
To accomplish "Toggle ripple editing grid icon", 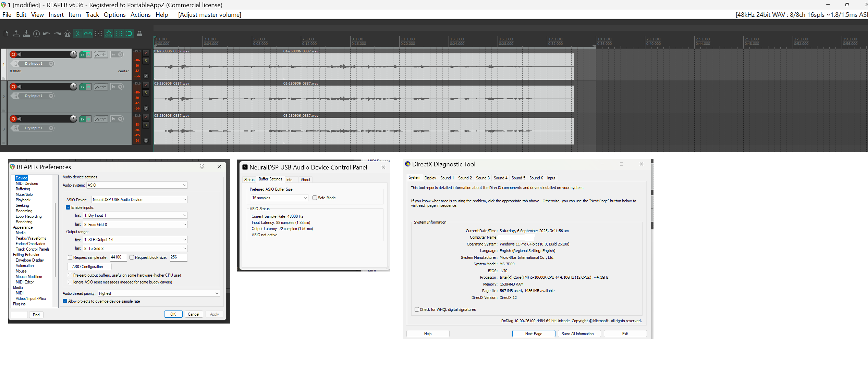I will pyautogui.click(x=98, y=34).
